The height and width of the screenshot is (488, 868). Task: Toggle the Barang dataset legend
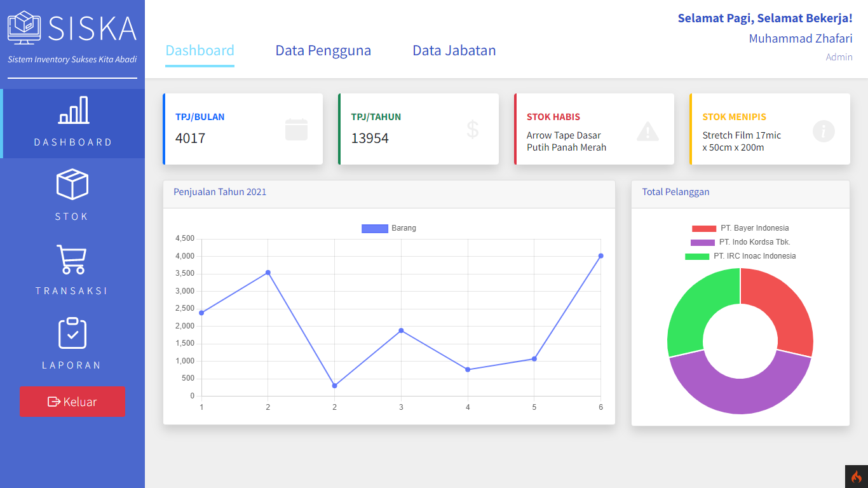389,228
